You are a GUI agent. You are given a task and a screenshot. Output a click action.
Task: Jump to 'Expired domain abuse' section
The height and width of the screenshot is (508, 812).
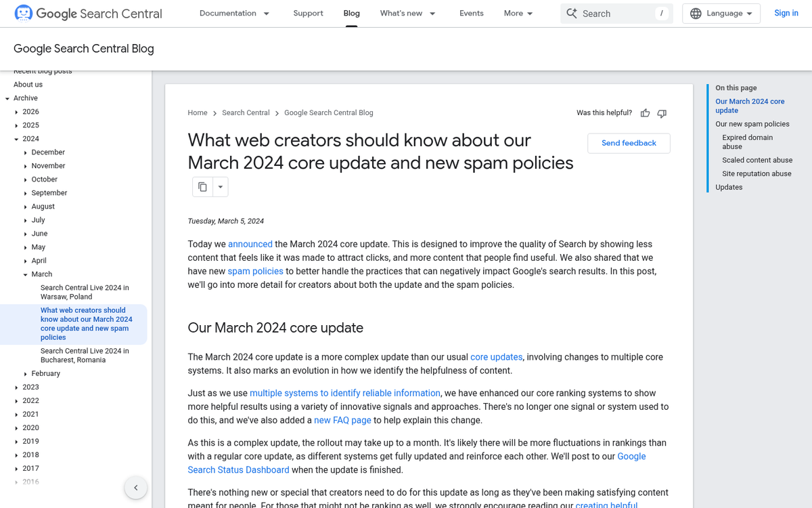[747, 142]
